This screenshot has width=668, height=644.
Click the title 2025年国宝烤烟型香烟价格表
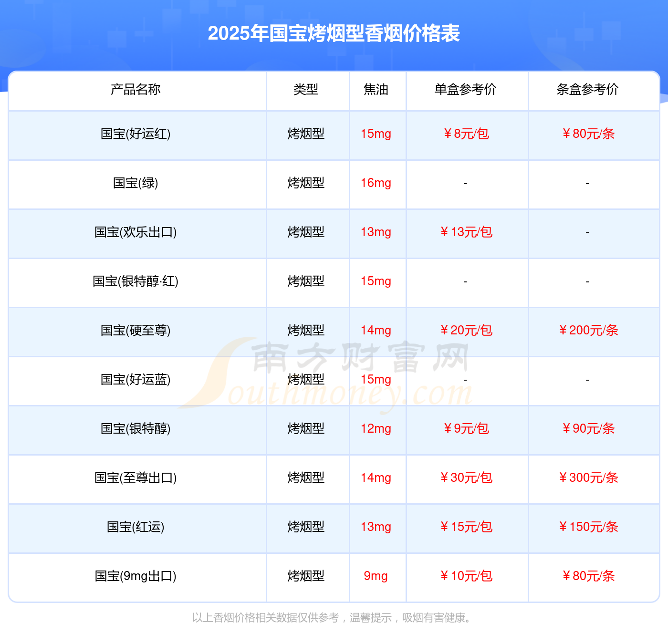(x=334, y=33)
